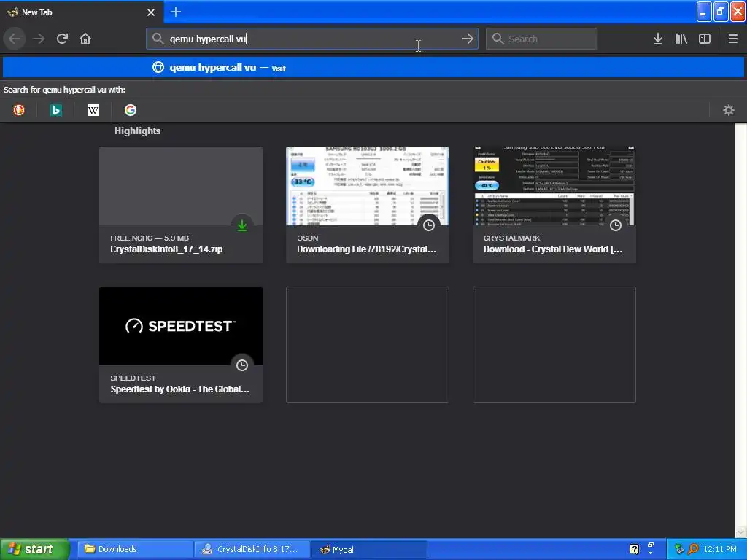The height and width of the screenshot is (560, 747).
Task: Open the library bookmarks icon
Action: tap(681, 39)
